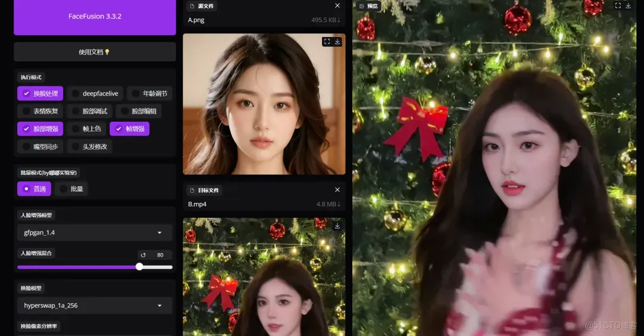View the source image in fullscreen

pyautogui.click(x=327, y=42)
